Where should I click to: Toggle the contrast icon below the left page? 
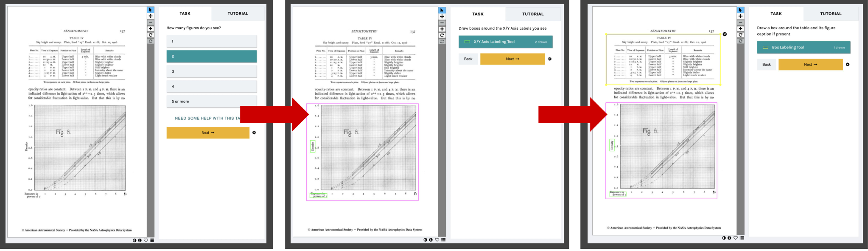tap(134, 240)
